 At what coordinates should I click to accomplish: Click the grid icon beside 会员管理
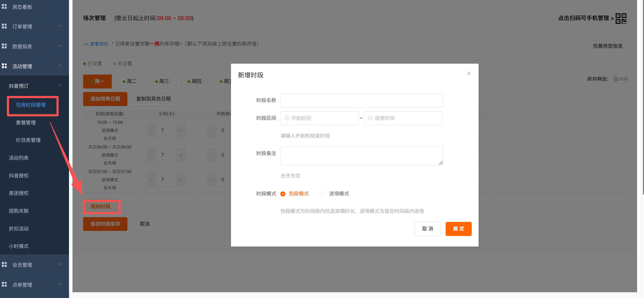[x=4, y=264]
